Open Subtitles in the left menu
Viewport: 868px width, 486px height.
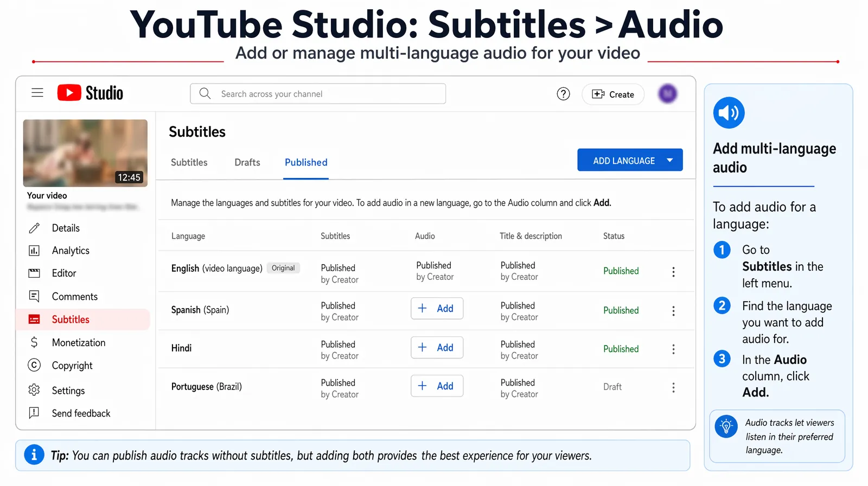83,319
